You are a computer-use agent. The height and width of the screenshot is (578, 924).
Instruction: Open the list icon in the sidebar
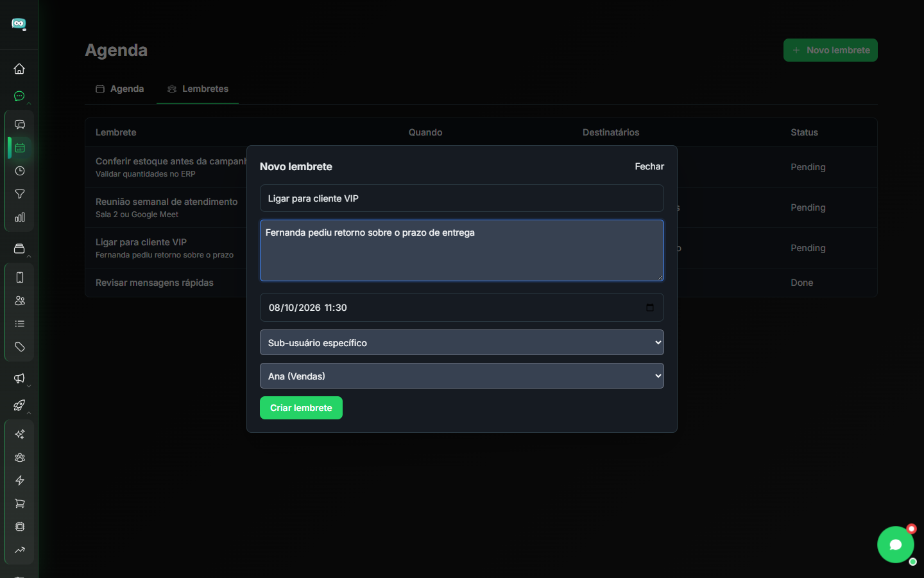click(20, 324)
